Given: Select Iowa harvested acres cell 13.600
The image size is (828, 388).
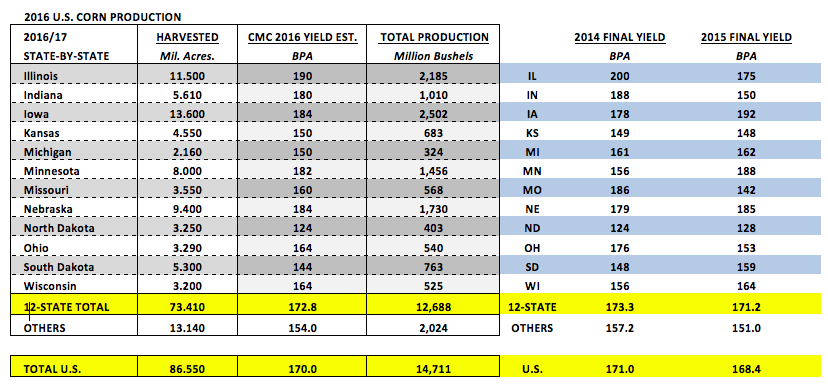Looking at the screenshot, I should point(187,114).
